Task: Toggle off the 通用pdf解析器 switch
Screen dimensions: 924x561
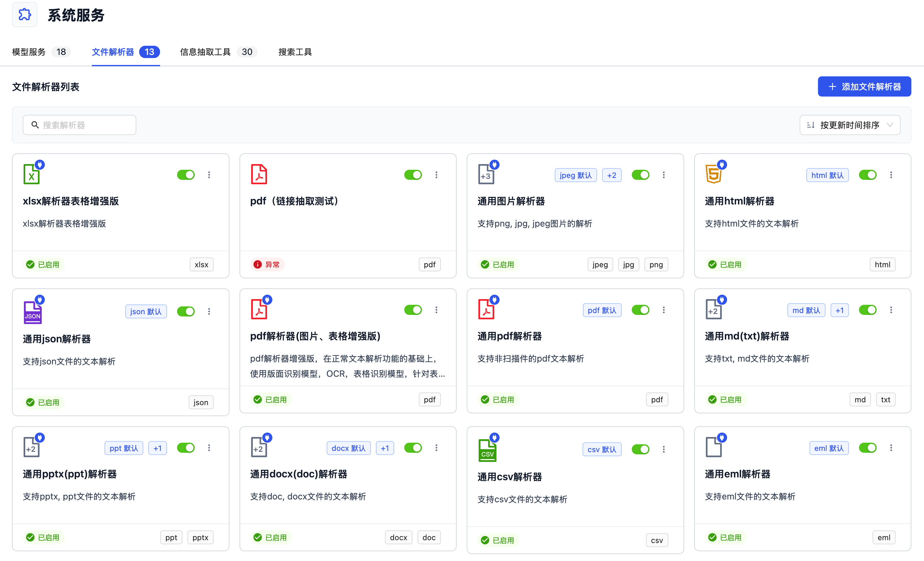Action: pyautogui.click(x=640, y=310)
